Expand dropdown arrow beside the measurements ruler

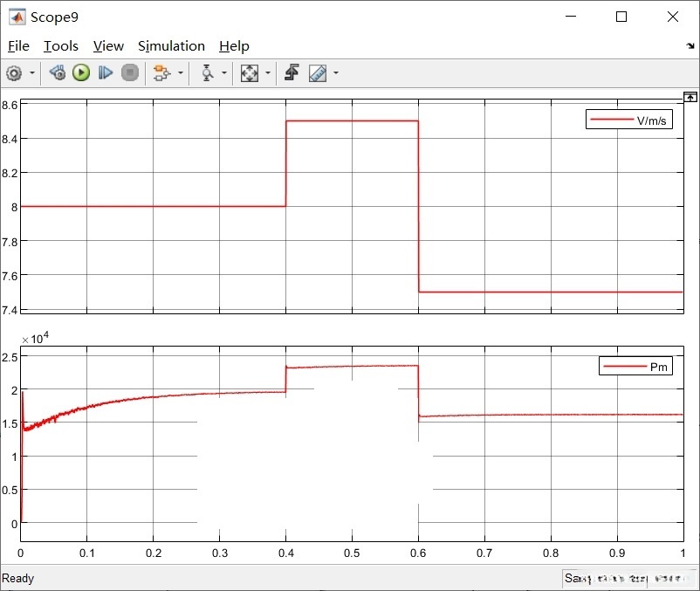(x=335, y=73)
